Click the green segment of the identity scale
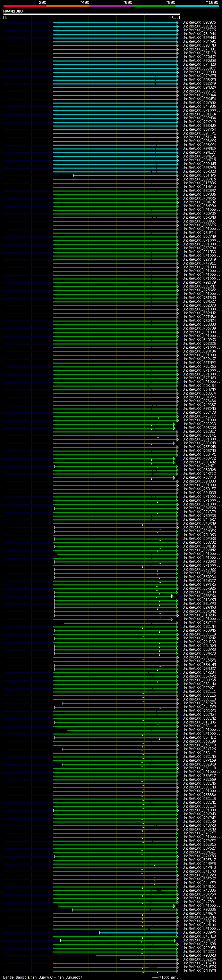Viewport: 222px width, 980px height. (x=154, y=6)
